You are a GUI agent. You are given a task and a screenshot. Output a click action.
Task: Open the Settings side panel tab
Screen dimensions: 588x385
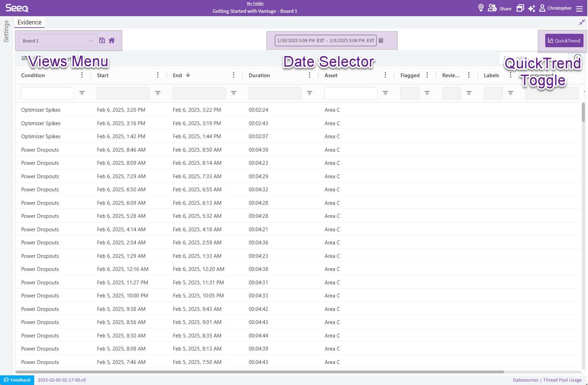6,31
